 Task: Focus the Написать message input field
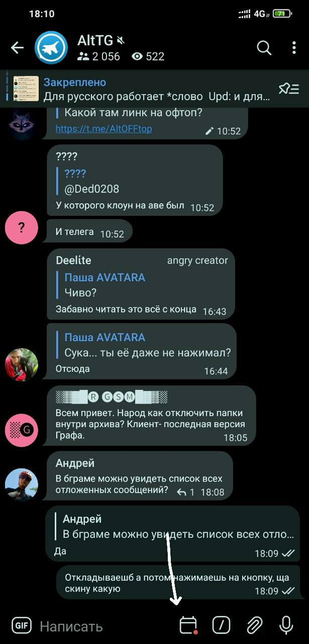point(106,626)
